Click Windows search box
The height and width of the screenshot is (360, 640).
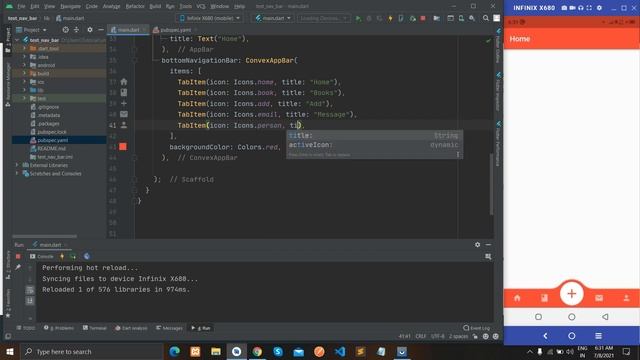(x=91, y=351)
